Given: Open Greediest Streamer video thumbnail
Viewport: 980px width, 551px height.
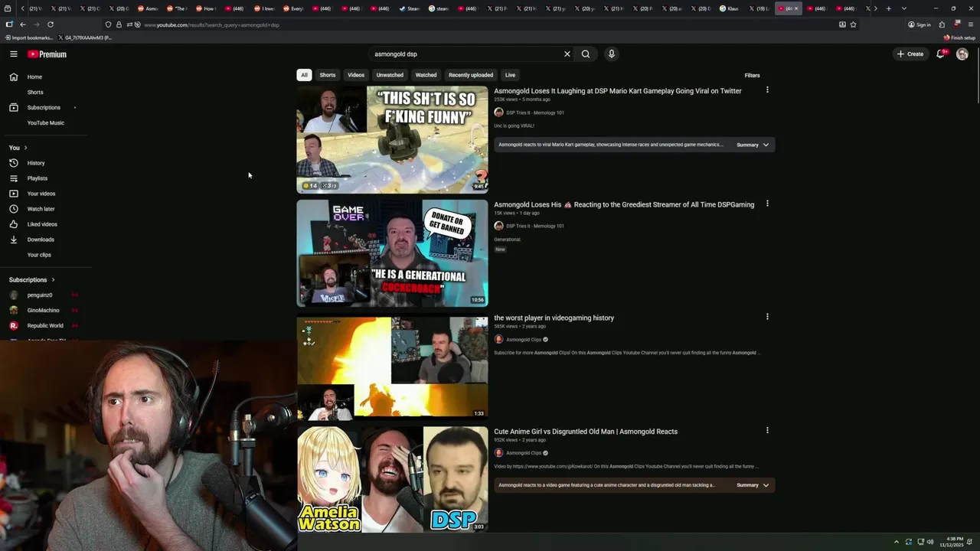Looking at the screenshot, I should [392, 253].
